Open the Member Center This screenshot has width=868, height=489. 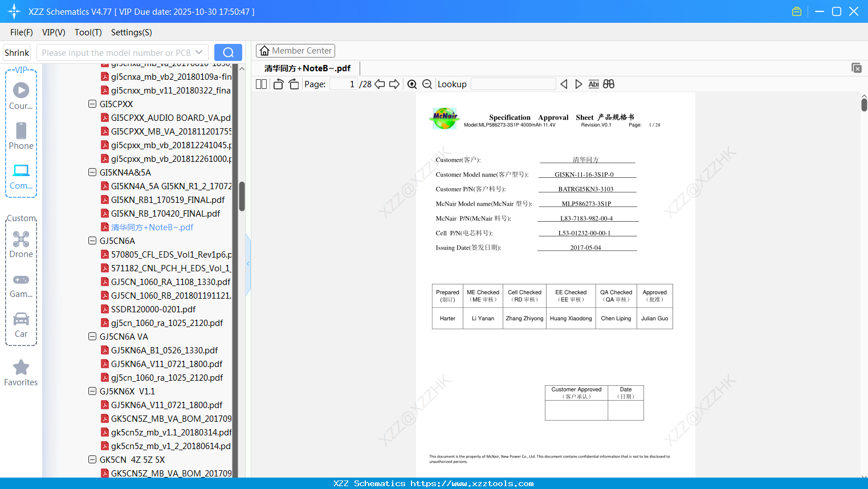tap(295, 51)
